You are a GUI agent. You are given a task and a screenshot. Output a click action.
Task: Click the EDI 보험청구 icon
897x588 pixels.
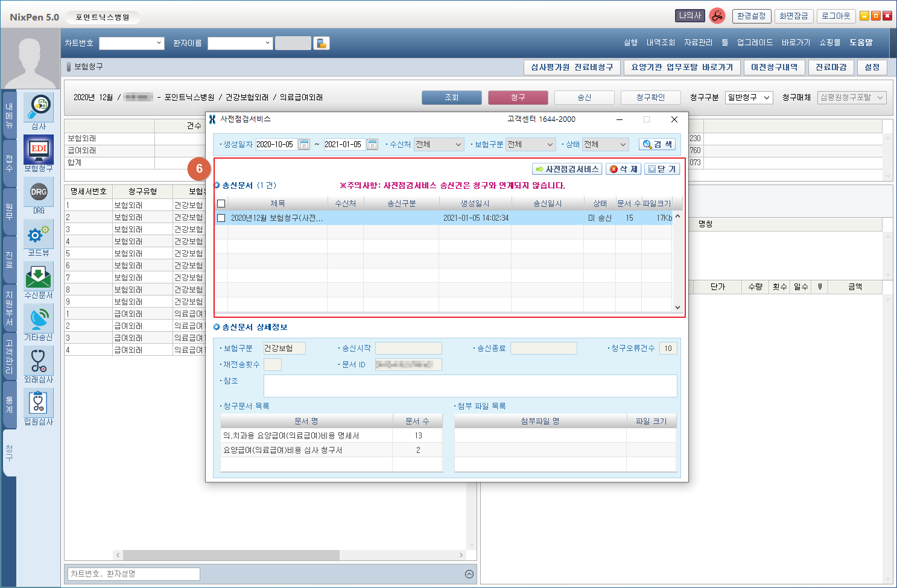pyautogui.click(x=39, y=150)
